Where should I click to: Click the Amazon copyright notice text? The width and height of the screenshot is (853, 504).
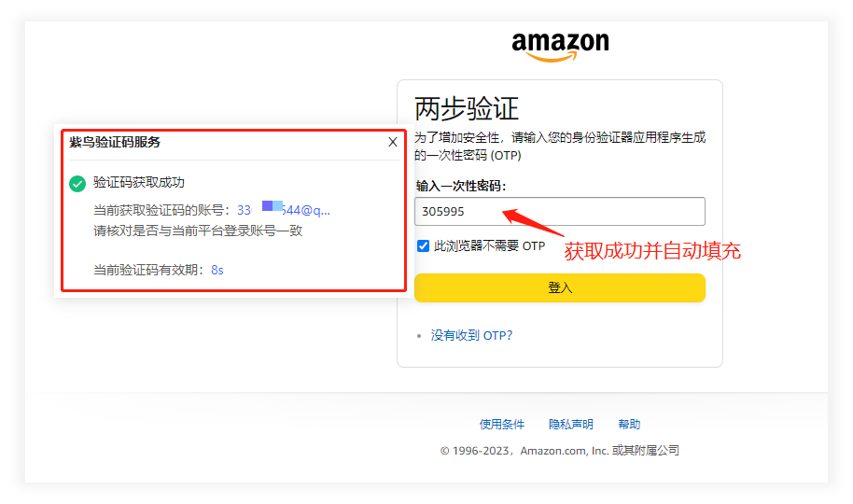coord(560,451)
